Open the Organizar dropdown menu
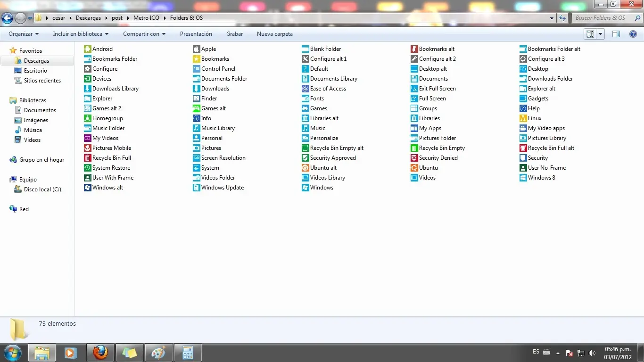This screenshot has width=644, height=362. pos(24,34)
